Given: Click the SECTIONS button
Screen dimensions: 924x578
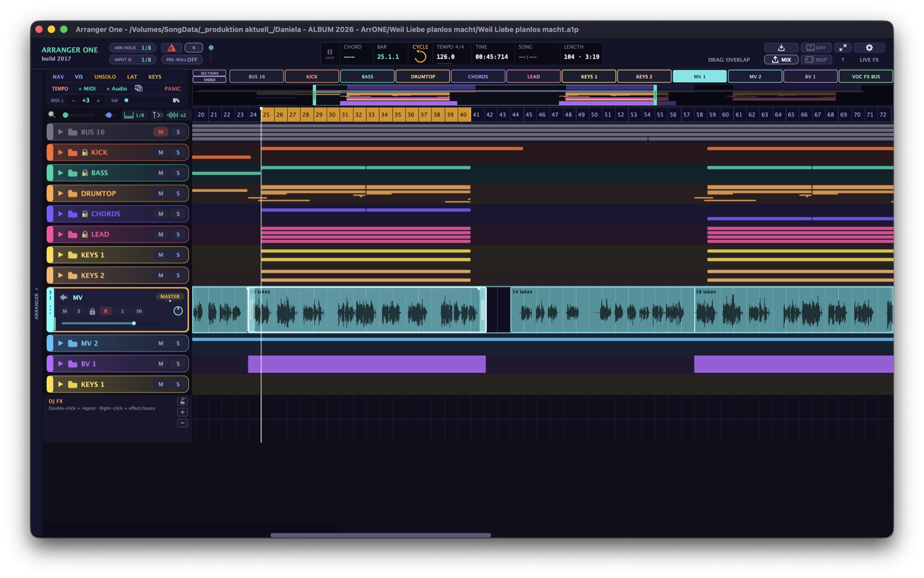Looking at the screenshot, I should click(209, 73).
